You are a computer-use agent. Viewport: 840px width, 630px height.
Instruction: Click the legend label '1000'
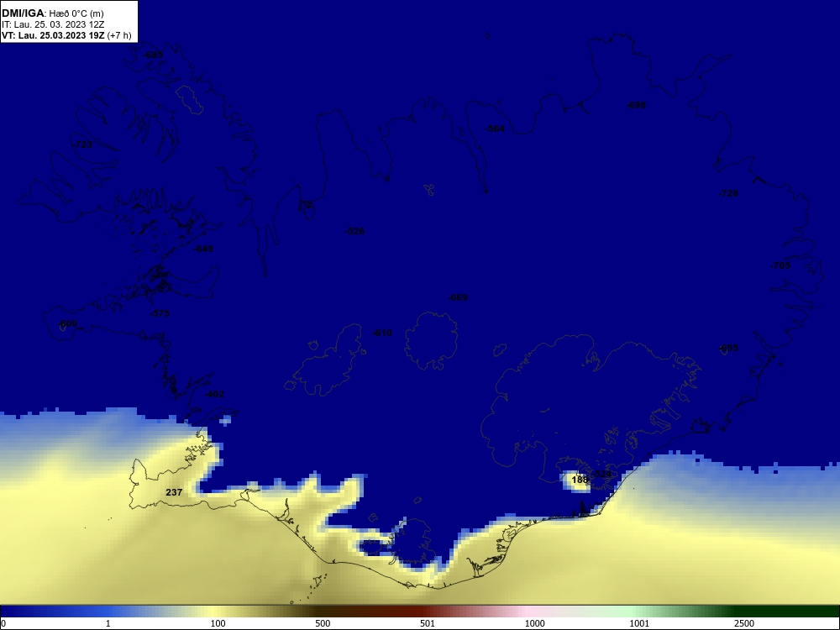534,623
